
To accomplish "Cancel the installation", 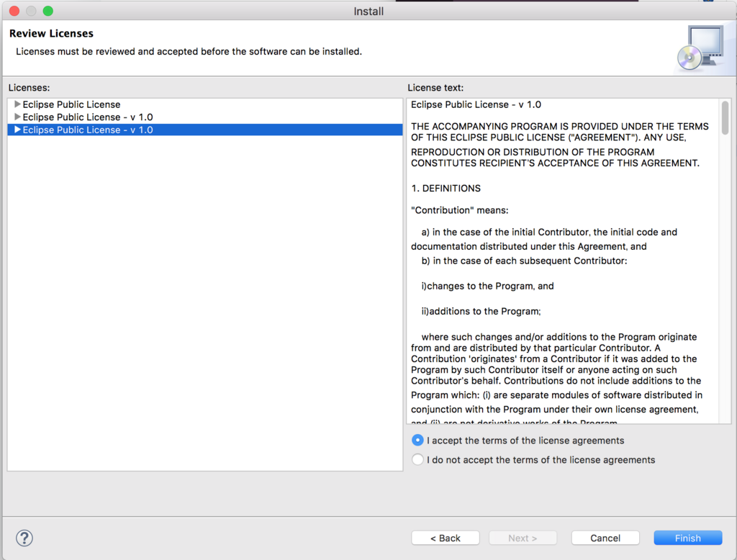I will [x=605, y=538].
